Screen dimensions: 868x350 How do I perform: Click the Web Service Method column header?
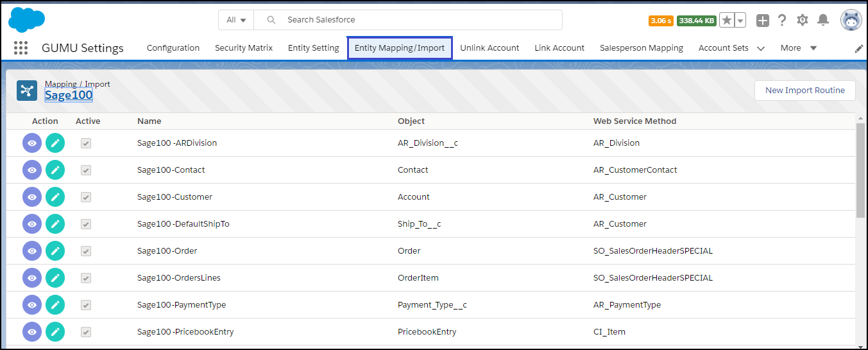coord(635,121)
